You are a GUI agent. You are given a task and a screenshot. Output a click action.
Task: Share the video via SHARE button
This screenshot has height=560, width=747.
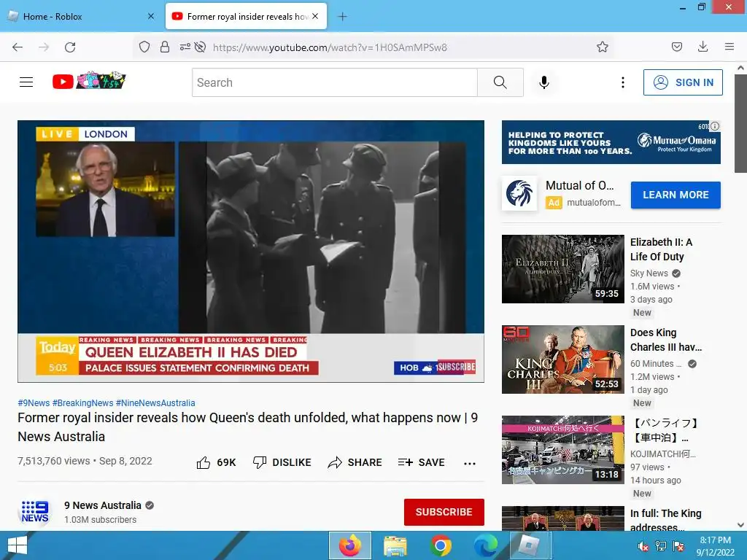coord(355,462)
